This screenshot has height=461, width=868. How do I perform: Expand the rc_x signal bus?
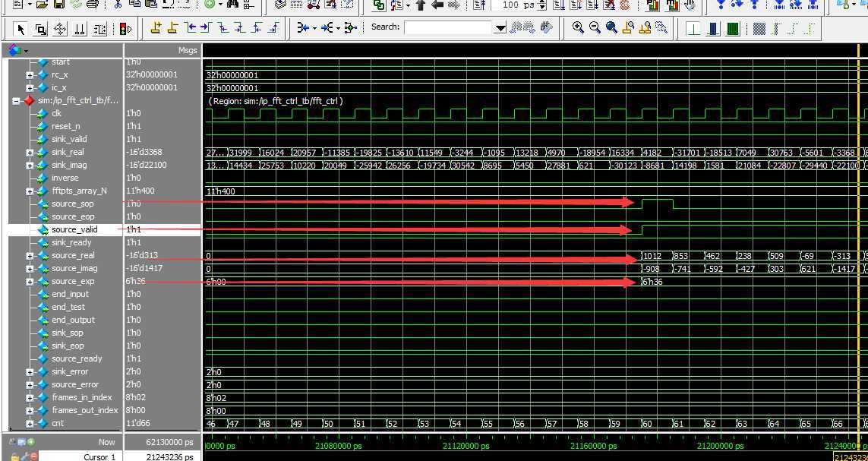[30, 74]
